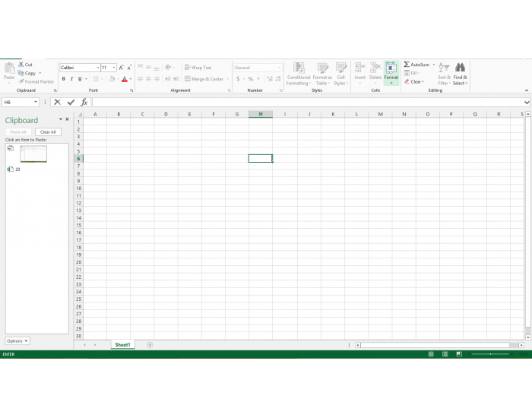Expand the formula bar with right chevron
Image resolution: width=532 pixels, height=418 pixels.
(527, 102)
